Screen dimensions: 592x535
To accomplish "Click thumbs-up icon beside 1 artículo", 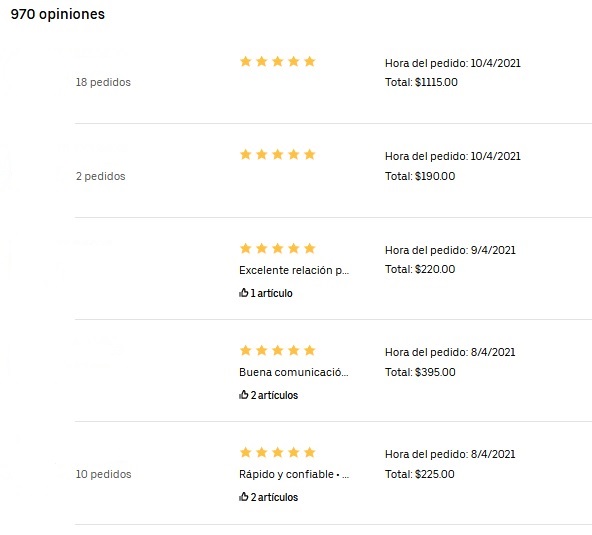I will pos(244,293).
